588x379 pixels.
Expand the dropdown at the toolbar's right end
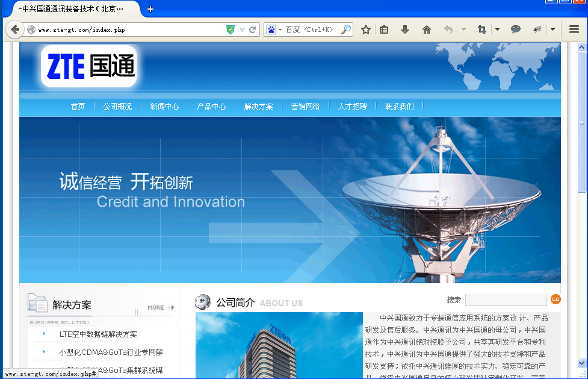coord(552,30)
